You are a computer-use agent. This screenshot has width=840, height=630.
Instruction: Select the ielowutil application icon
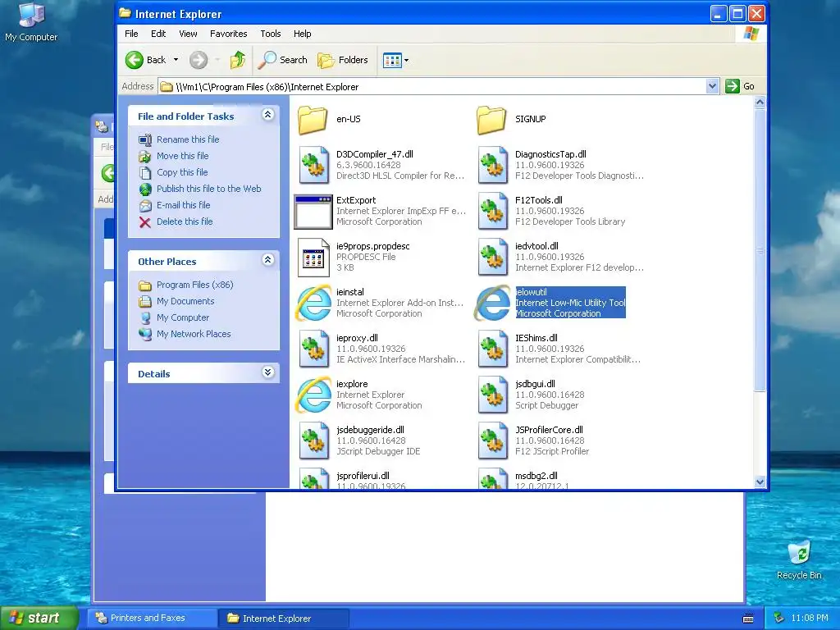pyautogui.click(x=493, y=304)
